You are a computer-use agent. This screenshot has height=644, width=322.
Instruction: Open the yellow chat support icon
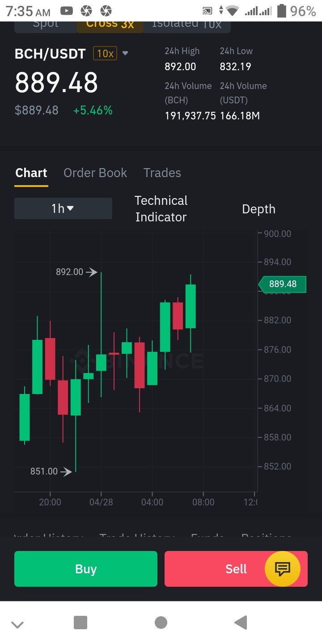[x=283, y=569]
